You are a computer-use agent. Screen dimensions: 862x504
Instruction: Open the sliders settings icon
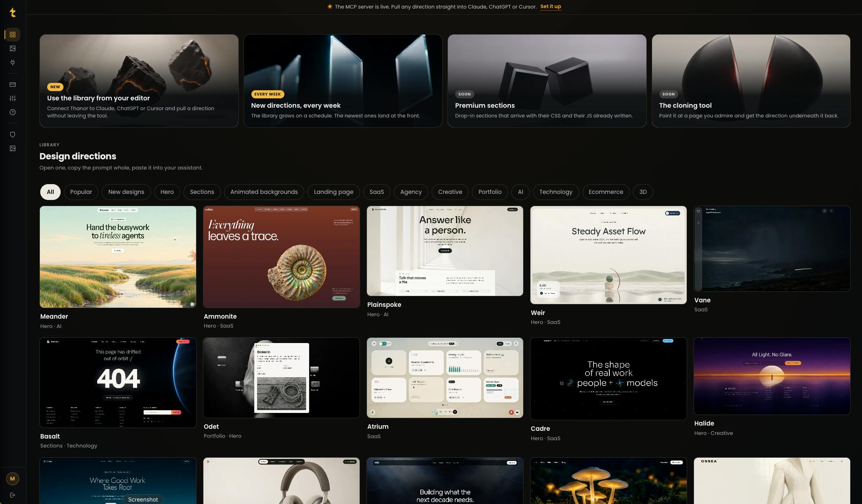pos(13,98)
